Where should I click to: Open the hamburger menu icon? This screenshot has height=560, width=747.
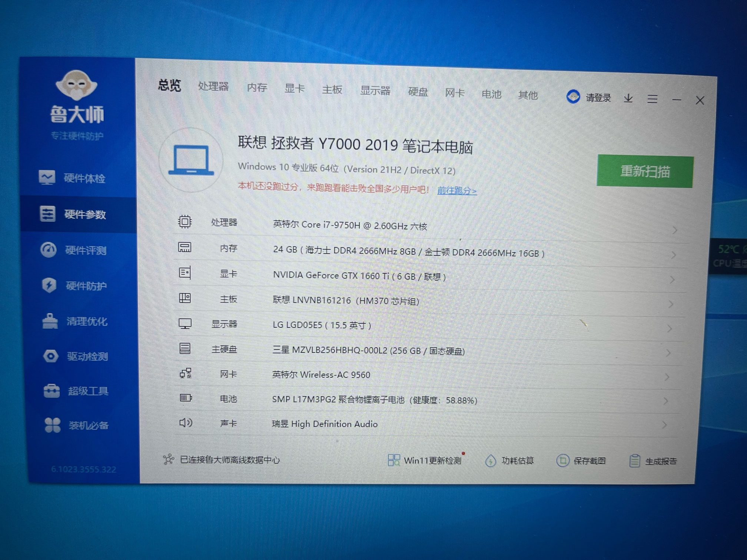pos(652,99)
